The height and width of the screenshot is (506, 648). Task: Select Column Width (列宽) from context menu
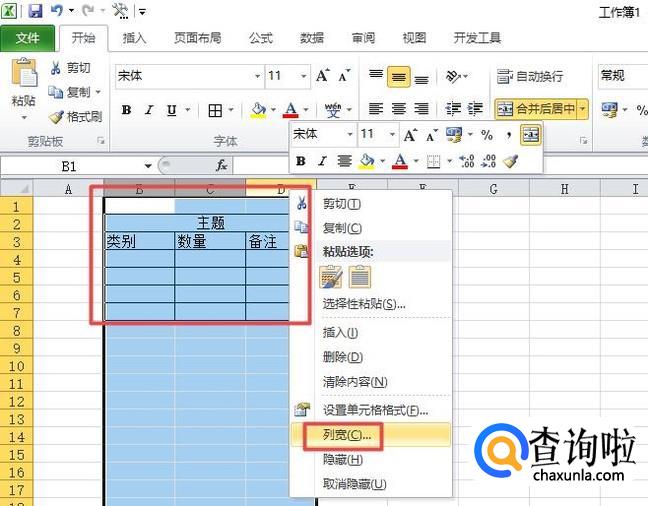click(346, 435)
